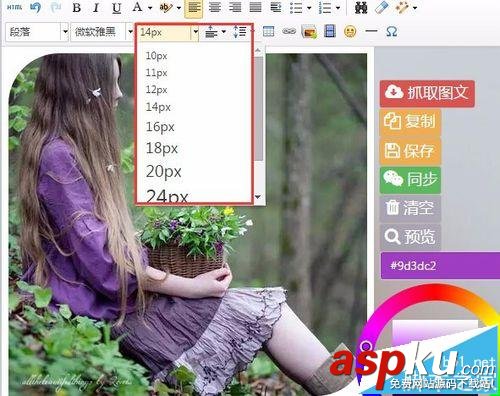The width and height of the screenshot is (500, 396).
Task: Insert an image
Action: 309,32
